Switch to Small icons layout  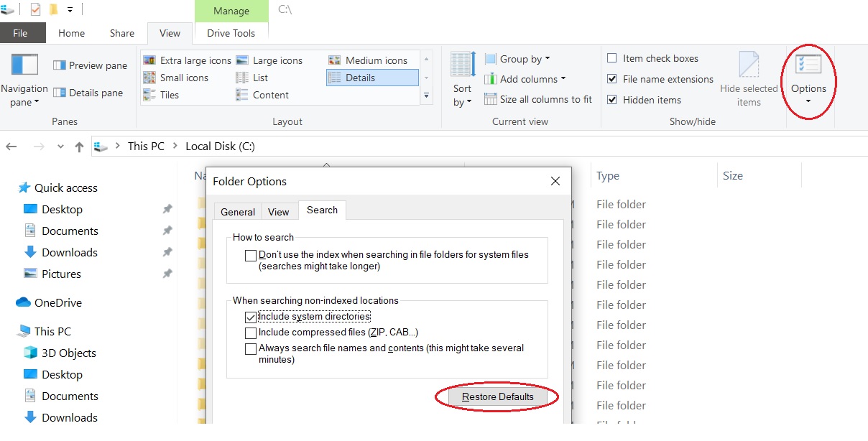[180, 78]
